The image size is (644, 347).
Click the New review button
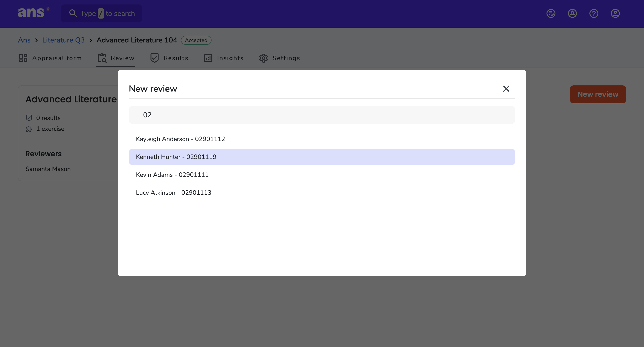(598, 94)
